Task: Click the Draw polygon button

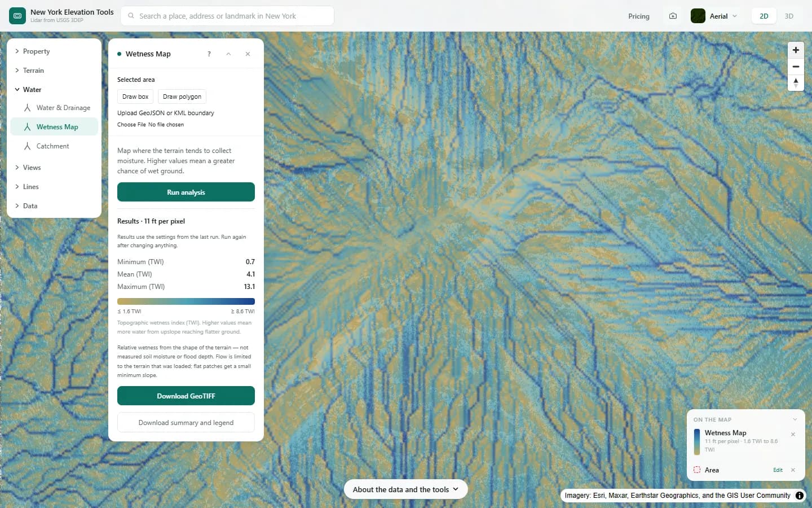Action: pos(182,97)
